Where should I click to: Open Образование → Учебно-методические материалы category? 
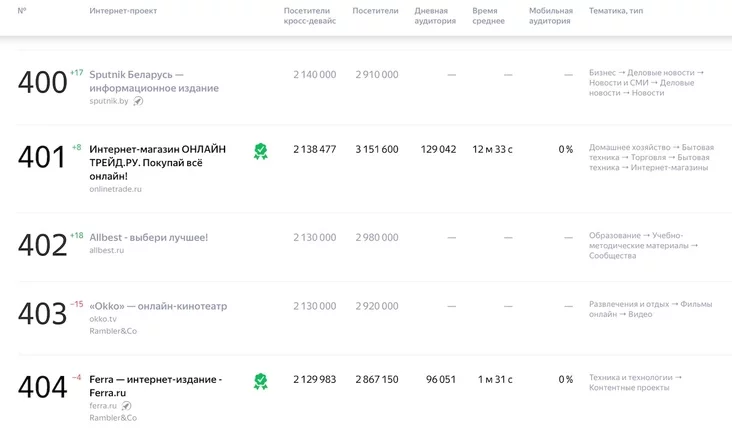(x=643, y=245)
